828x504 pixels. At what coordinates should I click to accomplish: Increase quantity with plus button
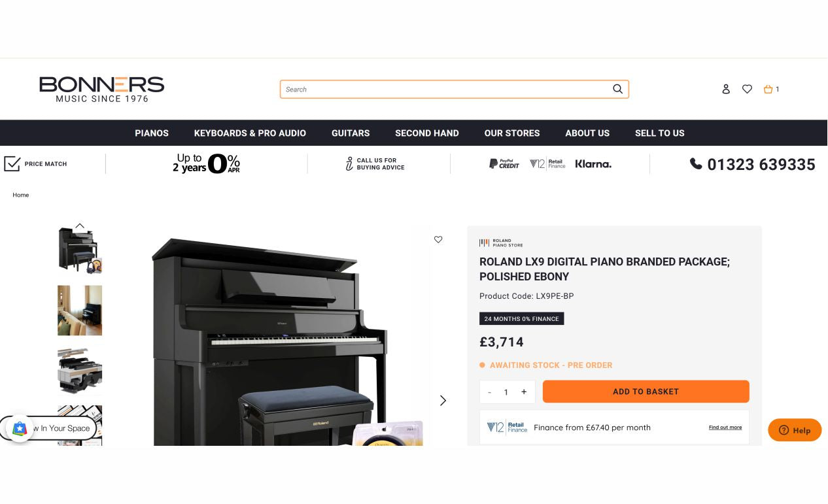click(x=524, y=392)
